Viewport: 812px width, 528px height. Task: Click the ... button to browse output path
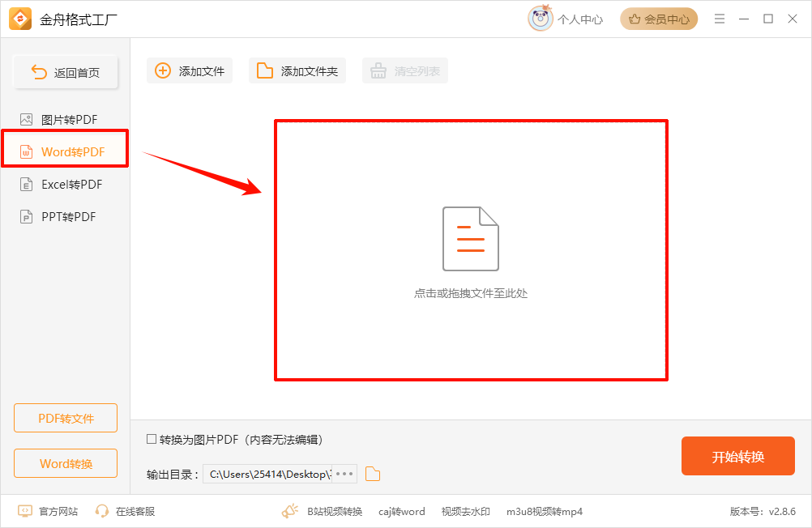tap(346, 474)
